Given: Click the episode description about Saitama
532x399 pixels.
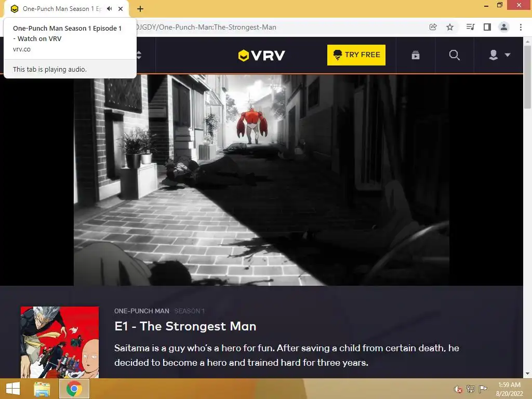Looking at the screenshot, I should [286, 355].
